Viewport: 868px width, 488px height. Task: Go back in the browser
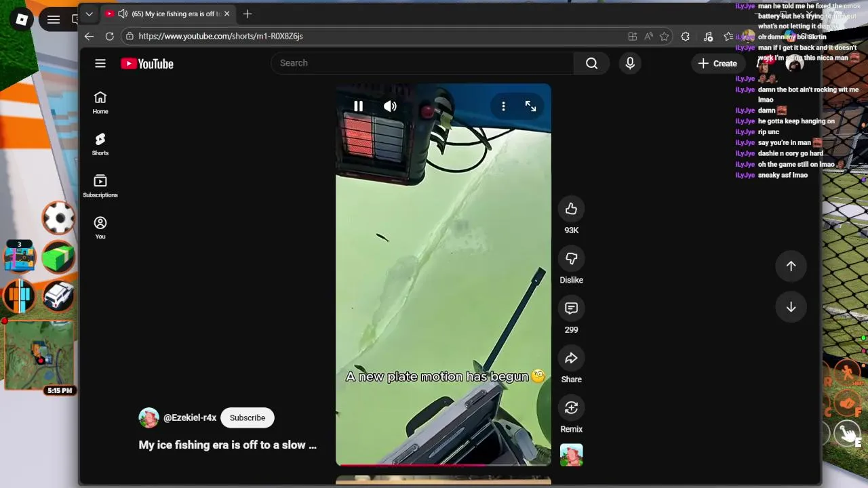coord(89,36)
